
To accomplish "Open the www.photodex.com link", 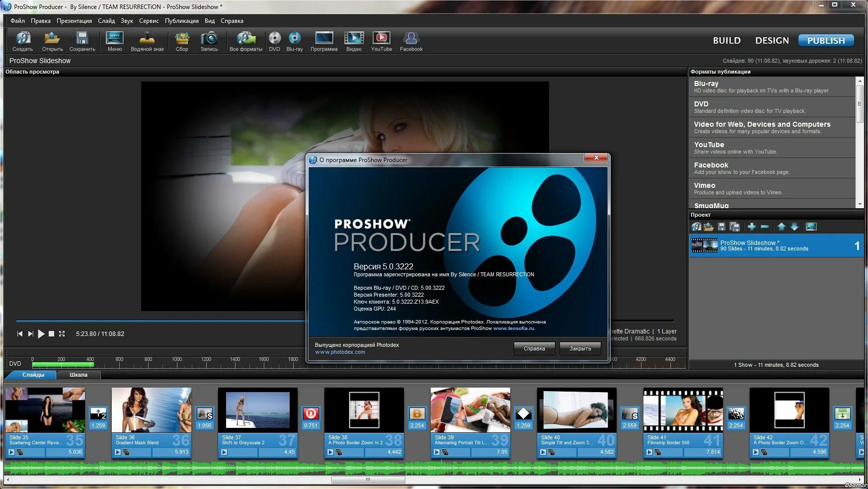I will [340, 352].
